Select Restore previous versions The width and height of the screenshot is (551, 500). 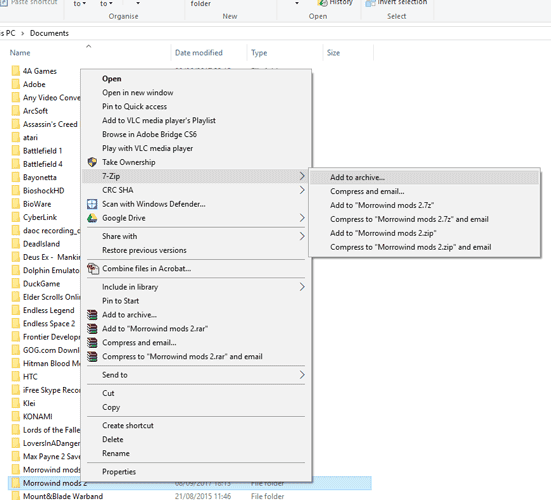[x=144, y=251]
